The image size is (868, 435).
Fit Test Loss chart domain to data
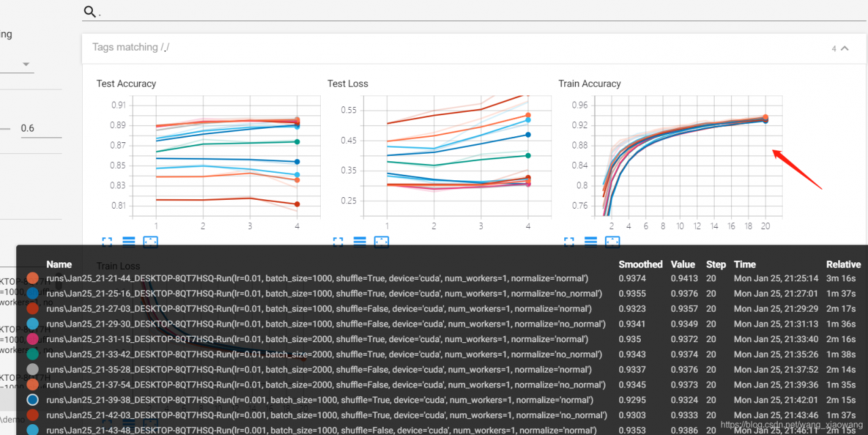(x=382, y=241)
